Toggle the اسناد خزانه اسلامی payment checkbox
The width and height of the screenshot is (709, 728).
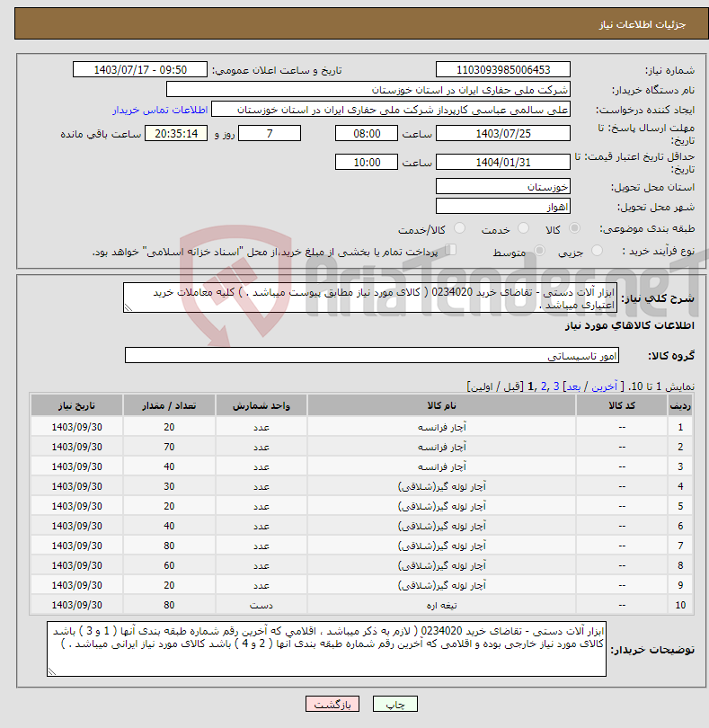coord(450,250)
